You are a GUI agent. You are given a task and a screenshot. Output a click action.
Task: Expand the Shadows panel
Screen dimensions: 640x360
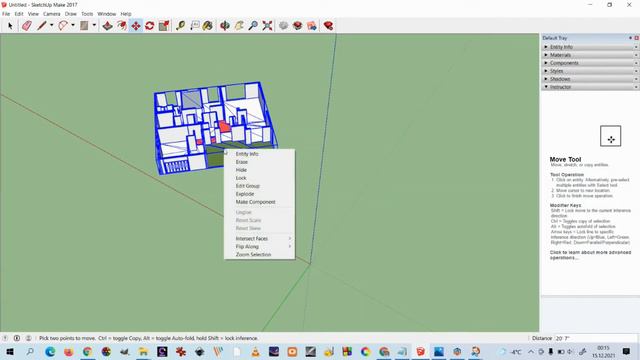click(x=590, y=79)
